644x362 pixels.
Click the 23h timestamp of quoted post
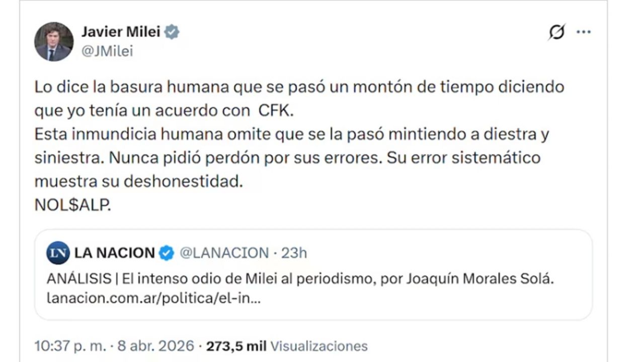pyautogui.click(x=294, y=253)
